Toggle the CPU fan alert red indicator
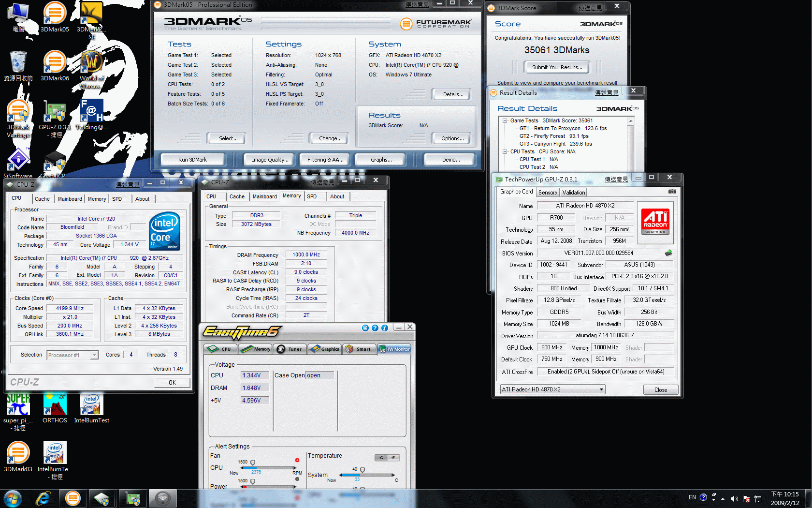812x508 pixels. pos(297,460)
